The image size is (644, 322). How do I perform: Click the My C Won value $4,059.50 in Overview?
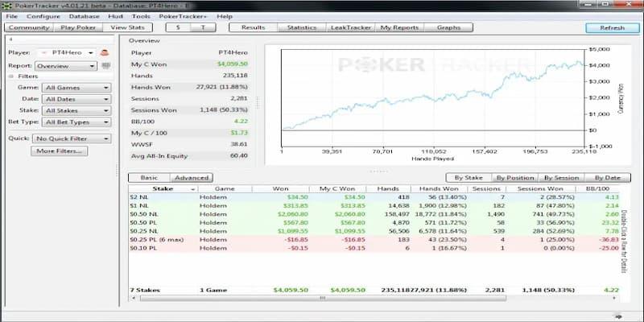coord(233,64)
